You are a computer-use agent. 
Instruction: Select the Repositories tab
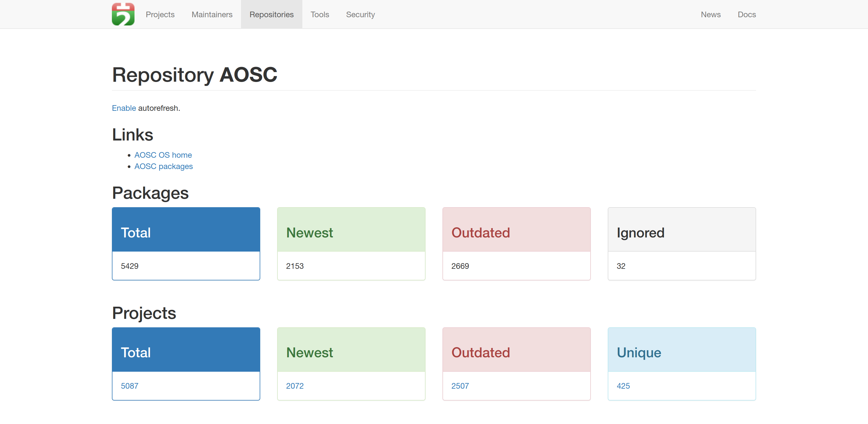272,14
